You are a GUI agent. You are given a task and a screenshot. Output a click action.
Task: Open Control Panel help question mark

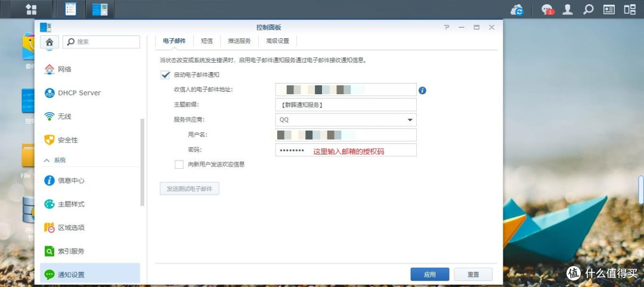447,27
